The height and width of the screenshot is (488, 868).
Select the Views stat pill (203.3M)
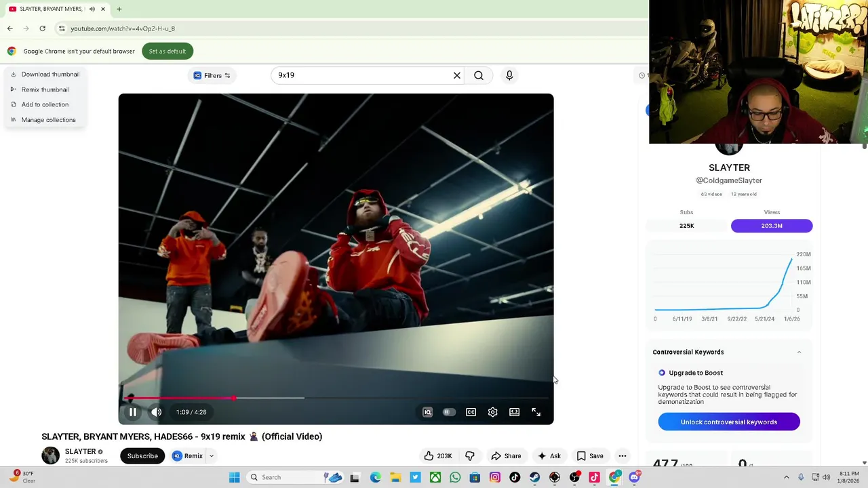click(772, 226)
